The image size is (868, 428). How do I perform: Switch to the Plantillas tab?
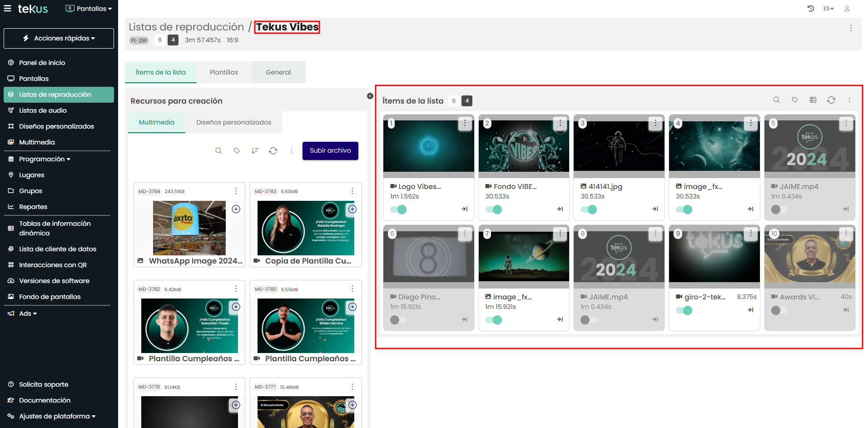point(223,72)
